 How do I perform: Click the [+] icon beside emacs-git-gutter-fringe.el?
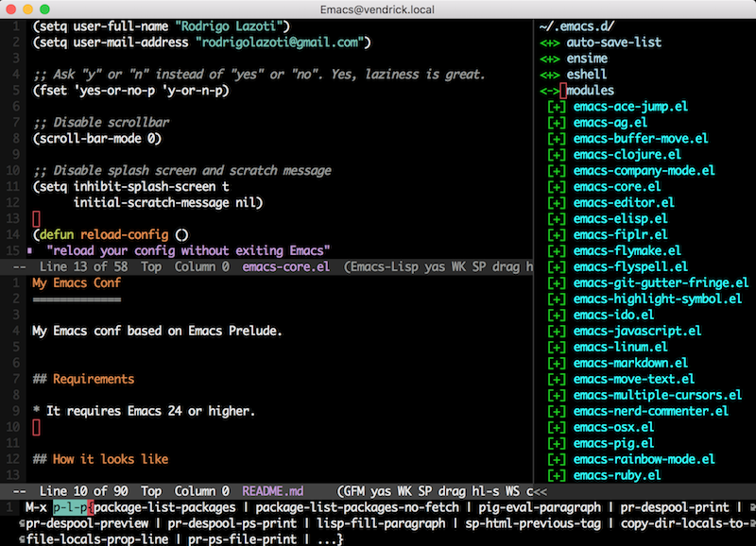(x=557, y=282)
